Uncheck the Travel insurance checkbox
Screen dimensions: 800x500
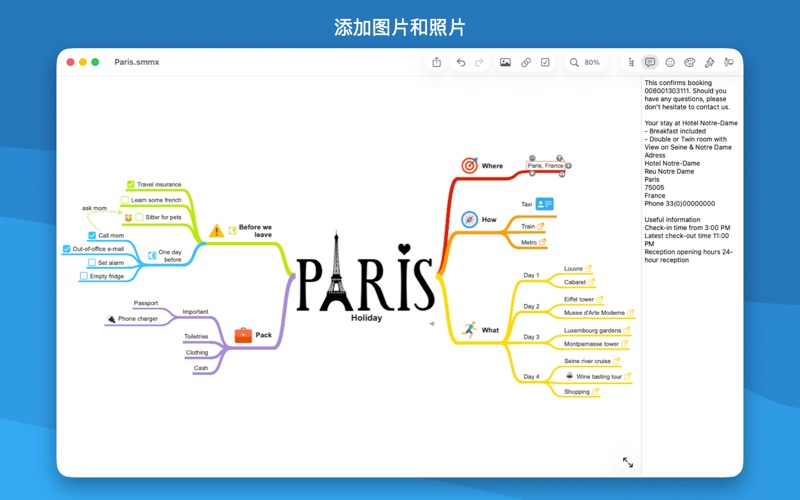coord(131,184)
